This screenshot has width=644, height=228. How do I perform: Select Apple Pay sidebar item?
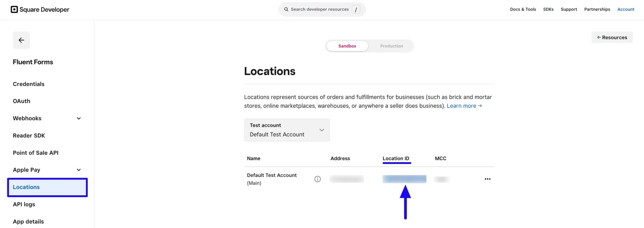(x=26, y=170)
